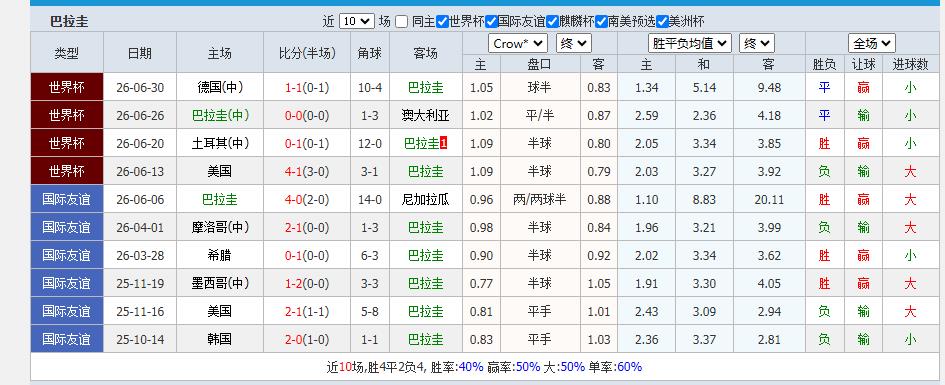Click corner count 14-0 in 尼加拉瓜 row
This screenshot has height=385, width=945.
(369, 199)
